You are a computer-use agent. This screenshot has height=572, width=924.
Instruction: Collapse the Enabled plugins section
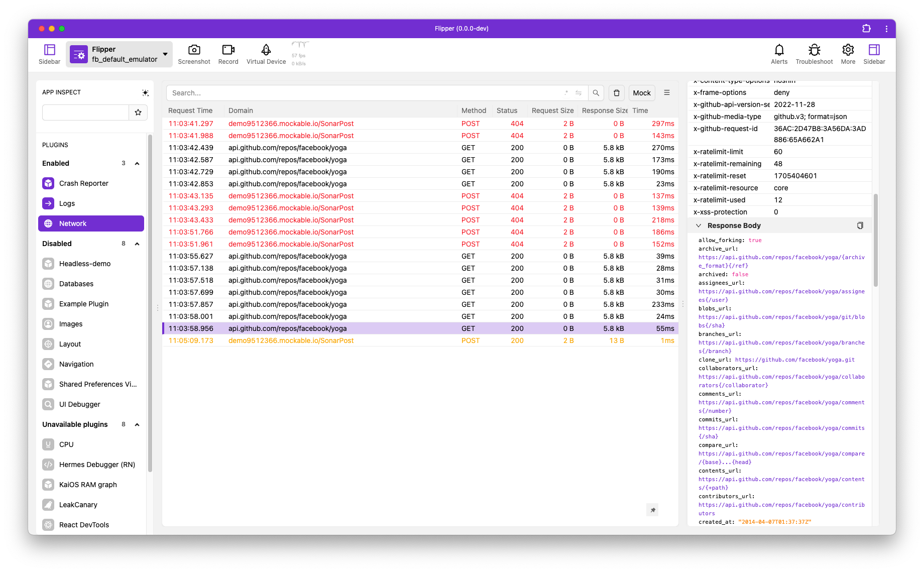tap(137, 163)
